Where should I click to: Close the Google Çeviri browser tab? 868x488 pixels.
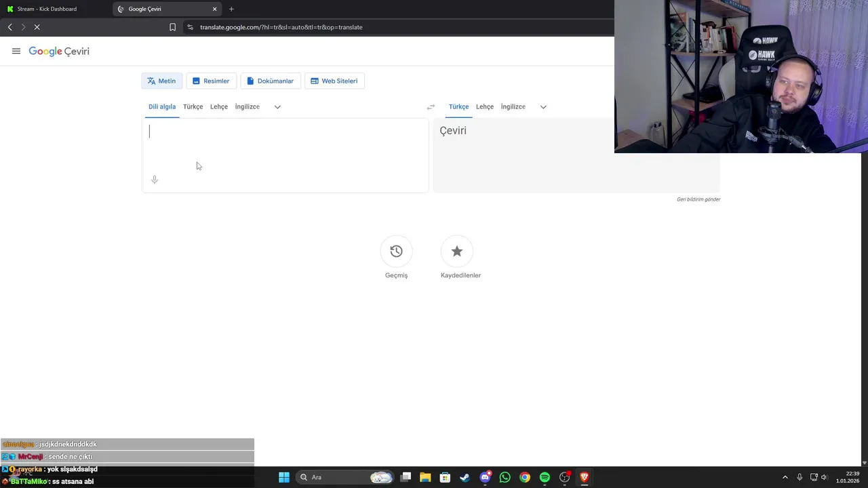click(215, 9)
